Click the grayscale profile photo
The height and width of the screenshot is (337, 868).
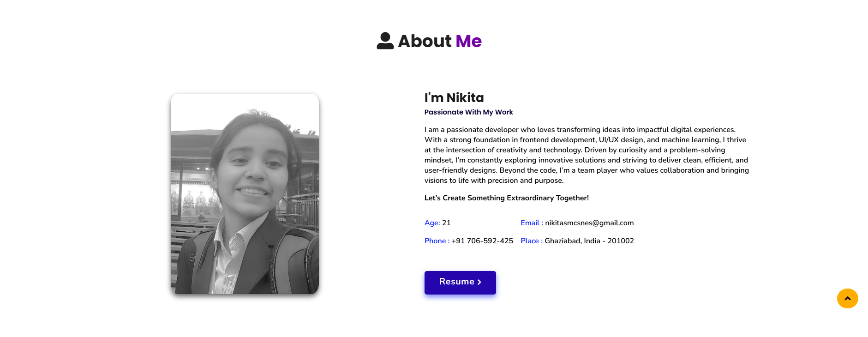point(245,194)
